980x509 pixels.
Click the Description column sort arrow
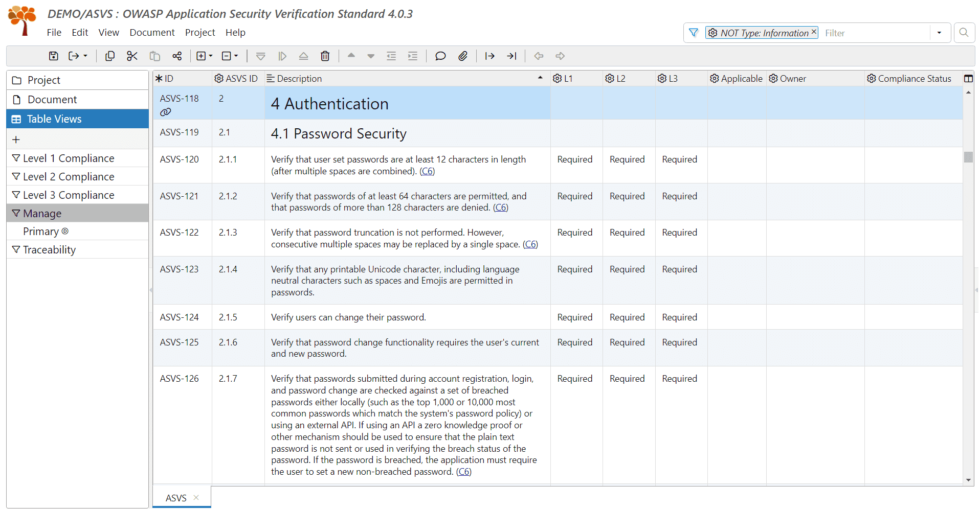(x=540, y=78)
